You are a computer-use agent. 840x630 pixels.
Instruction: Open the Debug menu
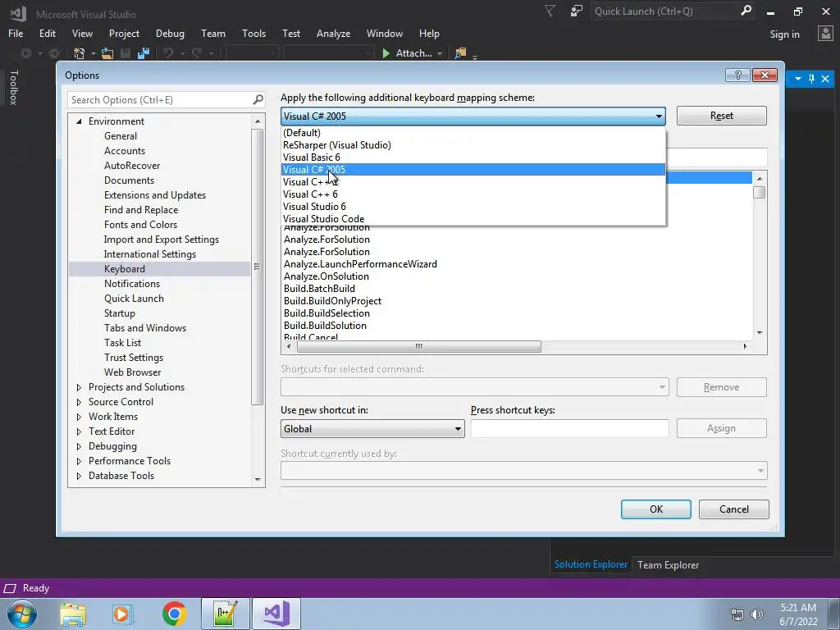(x=170, y=33)
